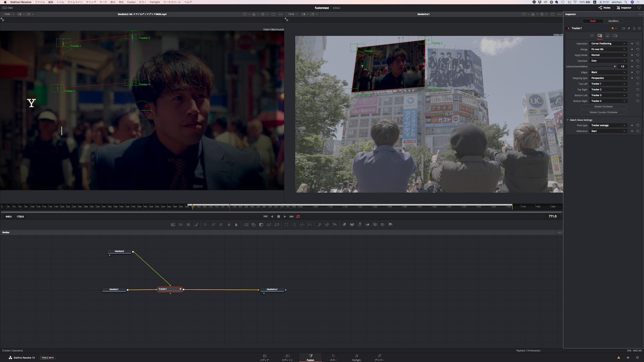Toggle the Tracker1 enable switch

(x=568, y=28)
